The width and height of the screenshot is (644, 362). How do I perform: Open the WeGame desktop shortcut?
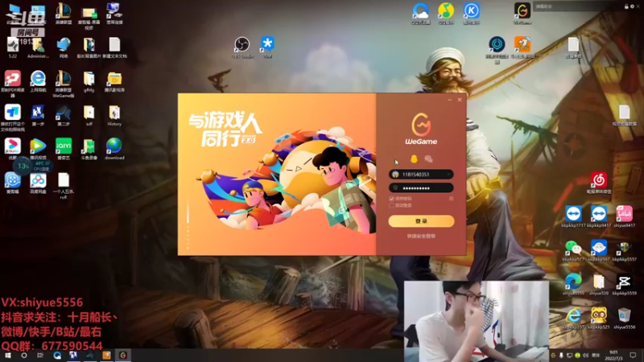[x=522, y=14]
